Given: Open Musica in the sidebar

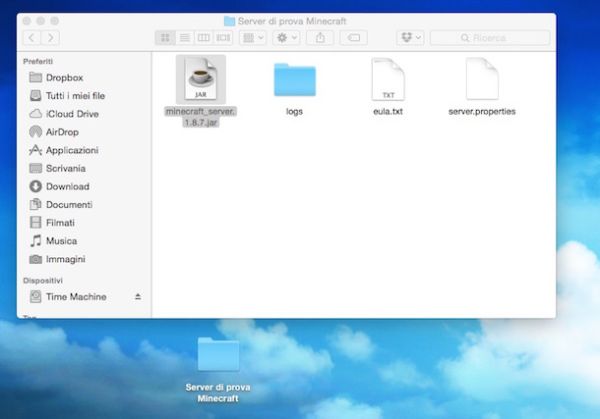Looking at the screenshot, I should 84,241.
